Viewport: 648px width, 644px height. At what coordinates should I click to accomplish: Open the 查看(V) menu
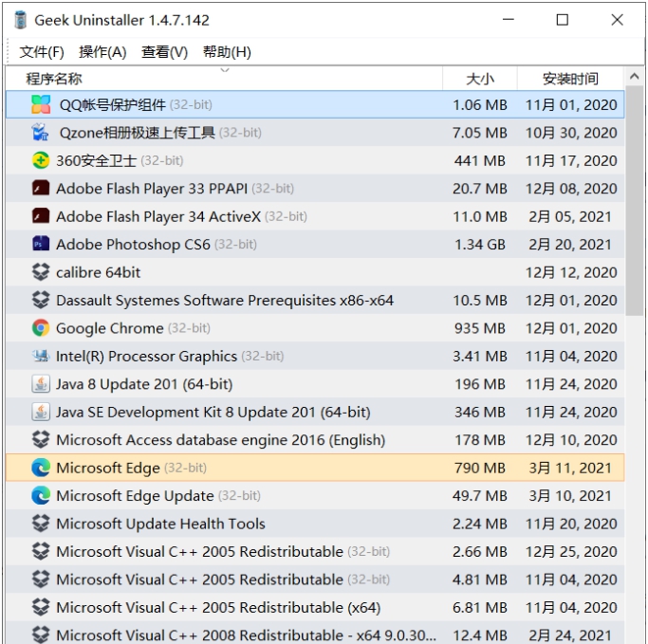coord(164,52)
